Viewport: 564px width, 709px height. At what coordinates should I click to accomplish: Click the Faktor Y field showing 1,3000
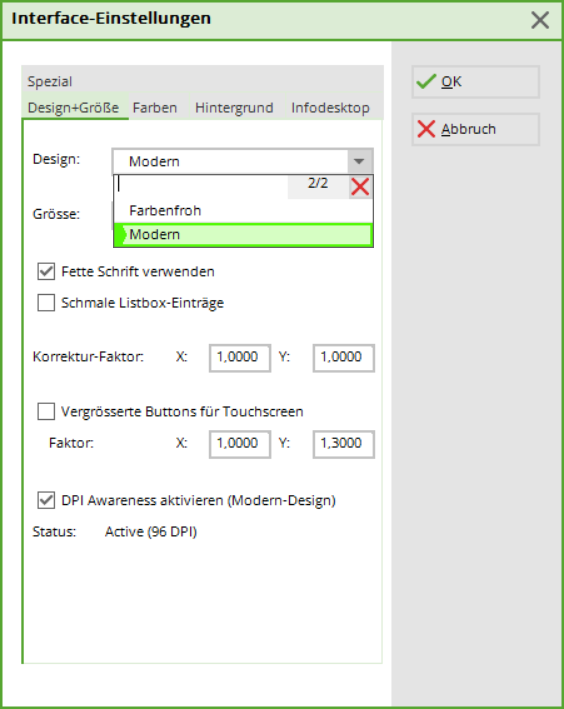pos(343,444)
